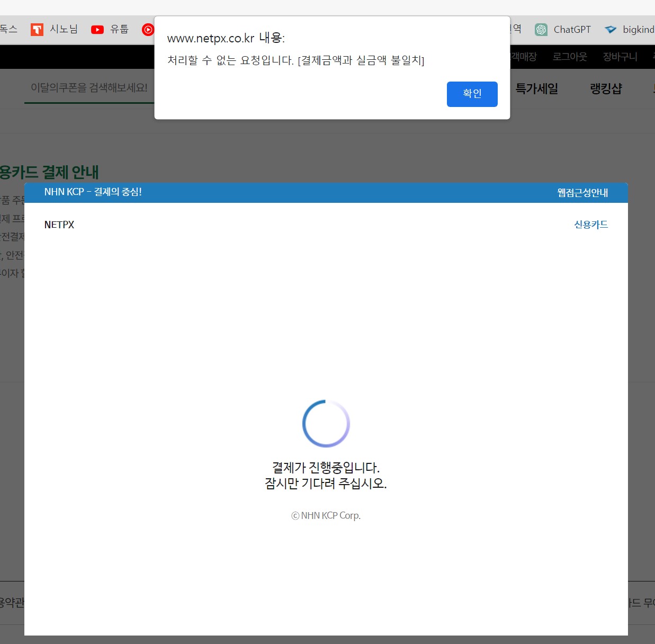Click the 이달의쿠폰 search field
655x644 pixels.
89,88
